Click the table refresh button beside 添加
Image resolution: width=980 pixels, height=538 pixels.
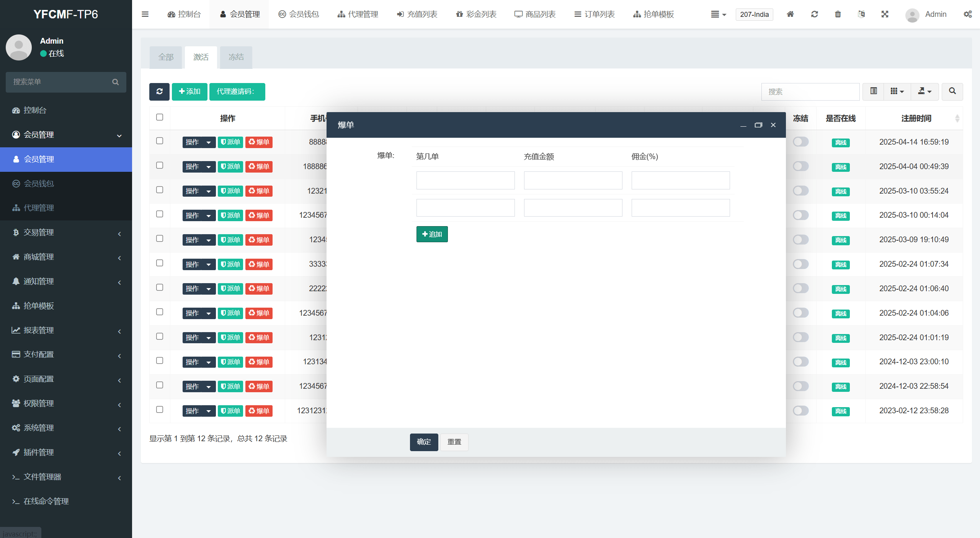(159, 91)
